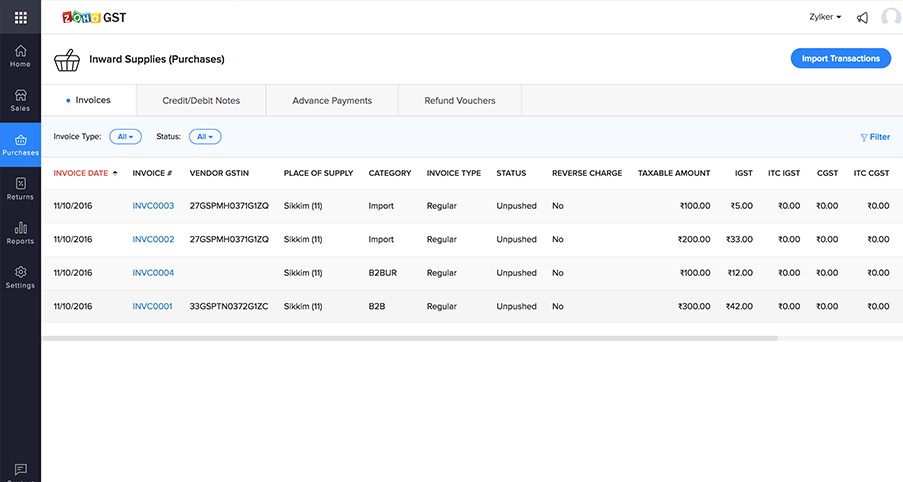Open the Refund Vouchers tab
The image size is (903, 482).
(459, 101)
